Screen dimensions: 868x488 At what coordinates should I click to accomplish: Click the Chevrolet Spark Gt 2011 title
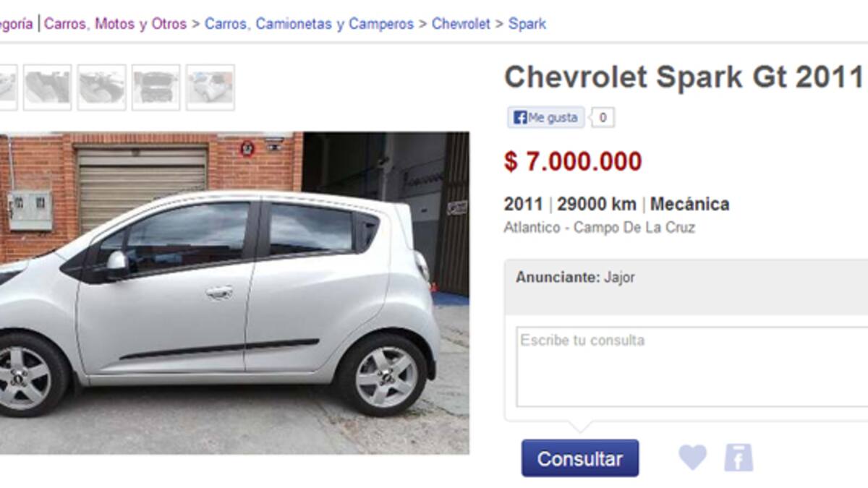pyautogui.click(x=684, y=77)
